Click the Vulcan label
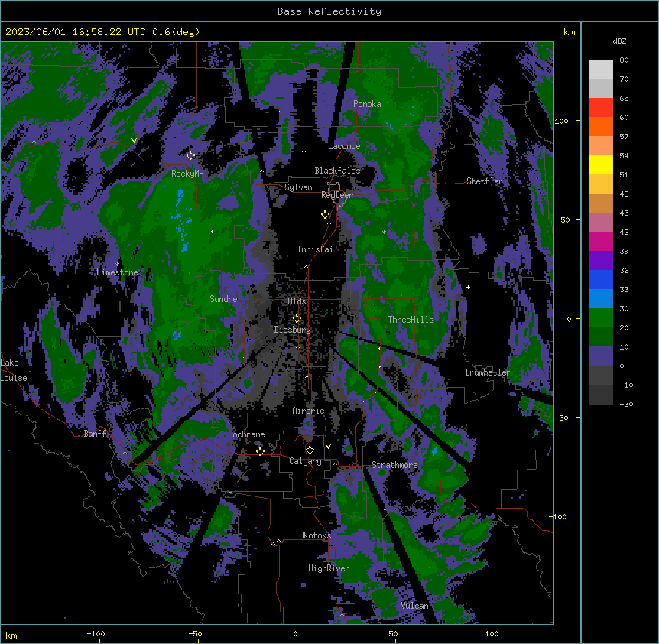Screen dimensions: 659x644 click(x=414, y=606)
